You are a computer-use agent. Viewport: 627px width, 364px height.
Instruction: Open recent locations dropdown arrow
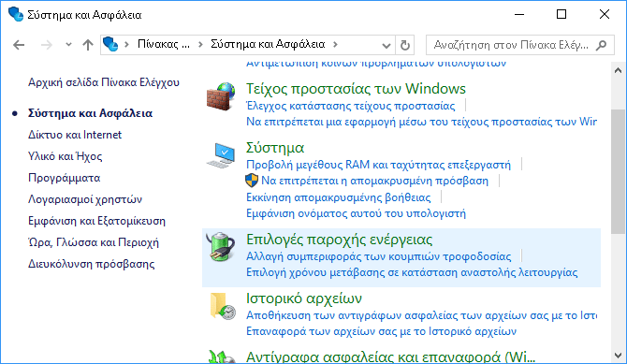68,44
